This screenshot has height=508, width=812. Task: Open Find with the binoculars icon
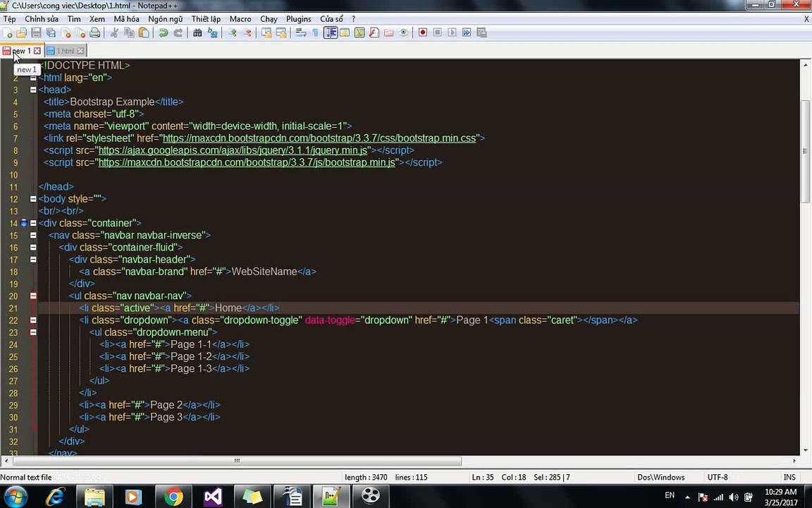197,32
